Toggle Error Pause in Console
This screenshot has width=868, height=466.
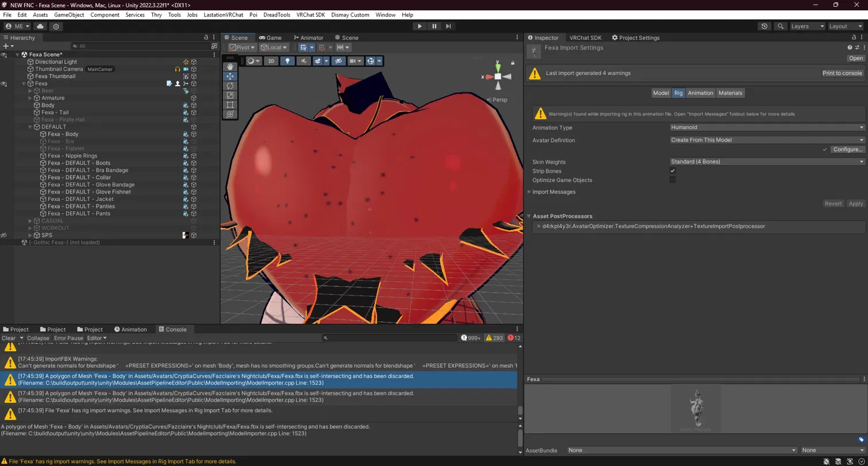[x=68, y=338]
